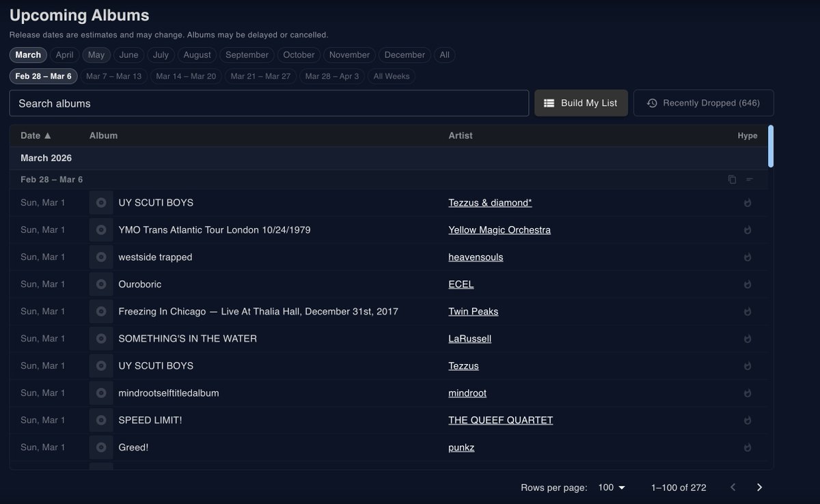
Task: Click album art placeholder for westside trapped
Action: pyautogui.click(x=101, y=257)
